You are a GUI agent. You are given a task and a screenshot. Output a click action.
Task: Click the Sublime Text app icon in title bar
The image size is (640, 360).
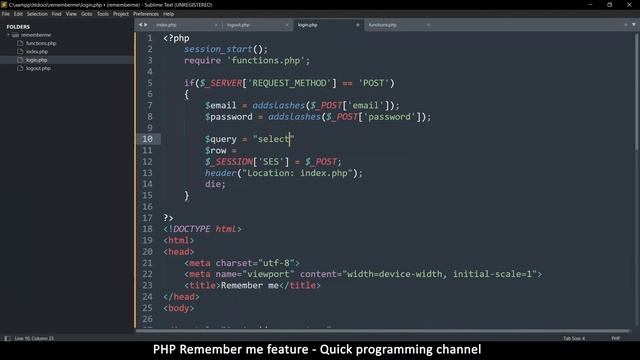pyautogui.click(x=4, y=5)
